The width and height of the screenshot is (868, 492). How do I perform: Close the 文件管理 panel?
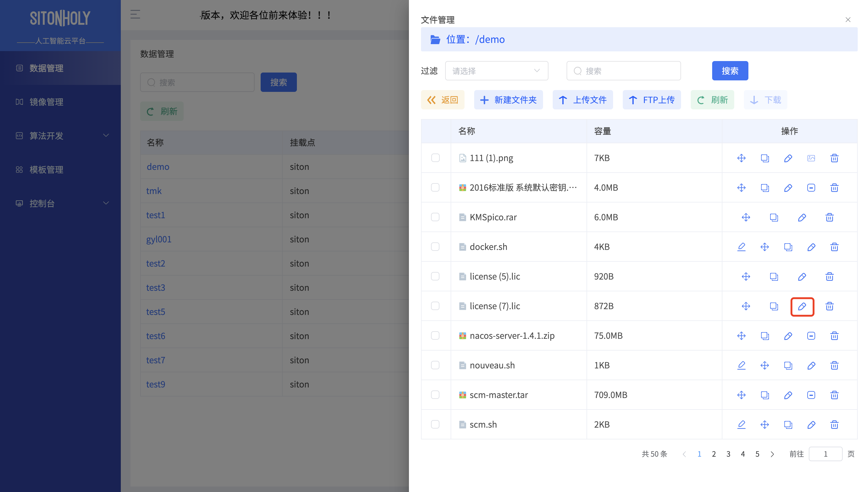(848, 20)
